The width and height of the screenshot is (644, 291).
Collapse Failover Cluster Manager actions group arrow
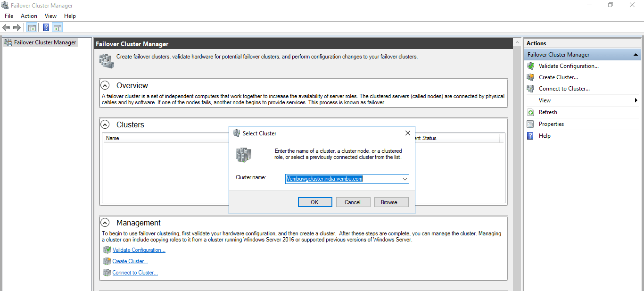636,55
